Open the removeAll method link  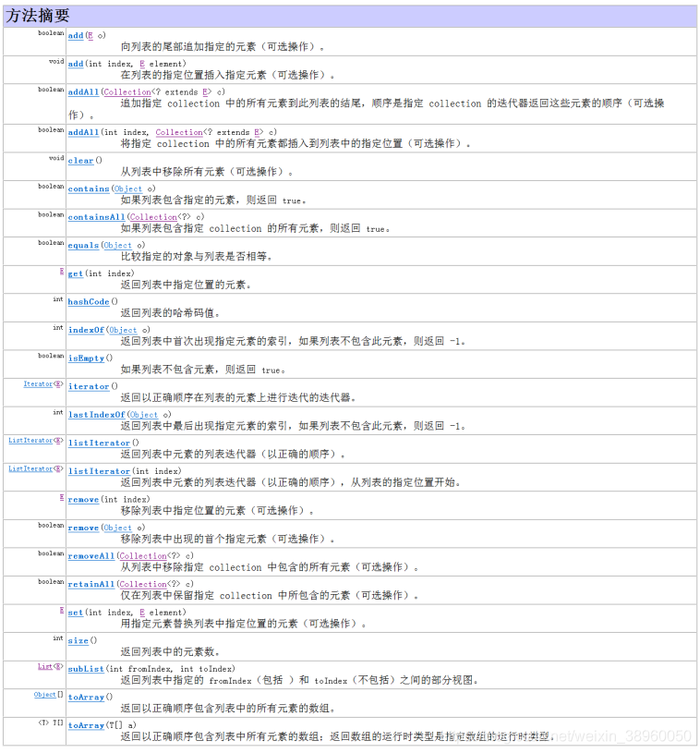pyautogui.click(x=91, y=556)
